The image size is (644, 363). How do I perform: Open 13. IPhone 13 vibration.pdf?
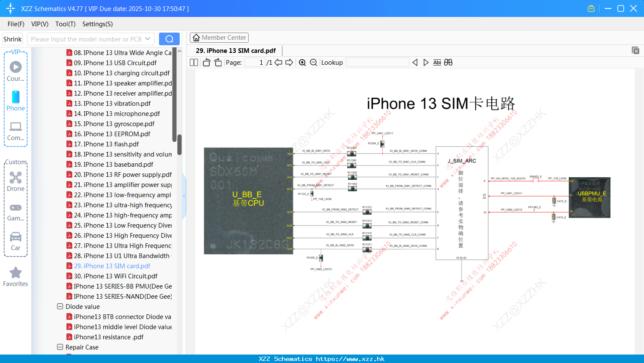pyautogui.click(x=109, y=103)
